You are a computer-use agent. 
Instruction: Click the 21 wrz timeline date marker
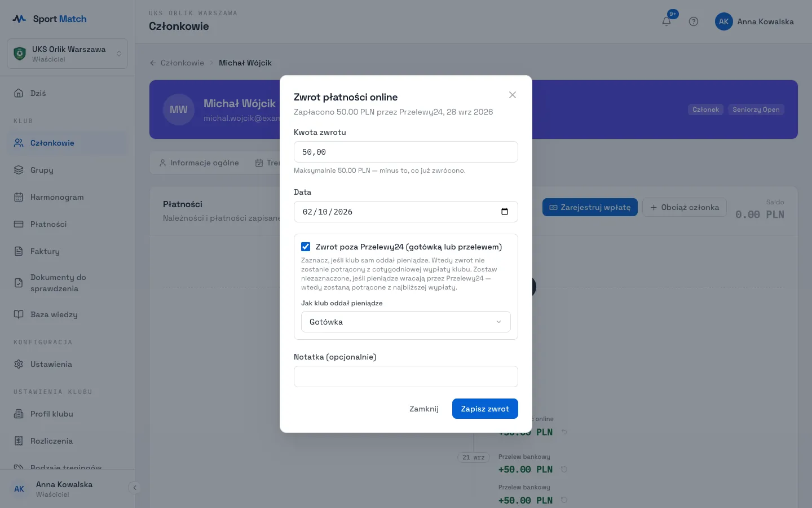click(474, 457)
